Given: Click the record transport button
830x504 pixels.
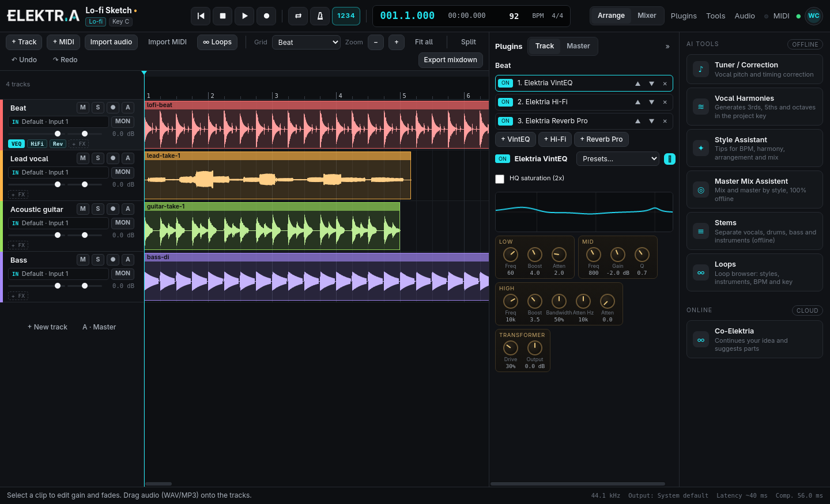Looking at the screenshot, I should point(266,16).
